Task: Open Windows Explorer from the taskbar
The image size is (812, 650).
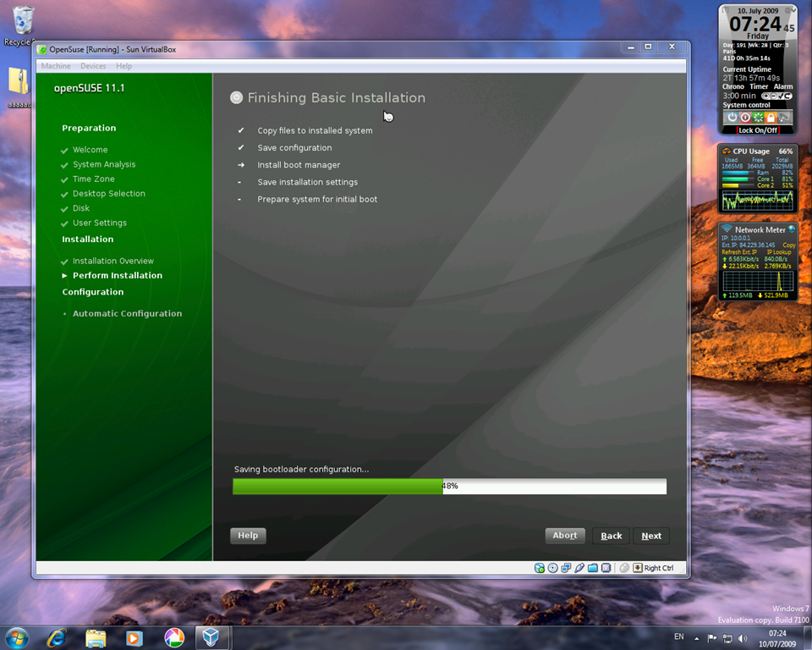Action: [x=96, y=638]
